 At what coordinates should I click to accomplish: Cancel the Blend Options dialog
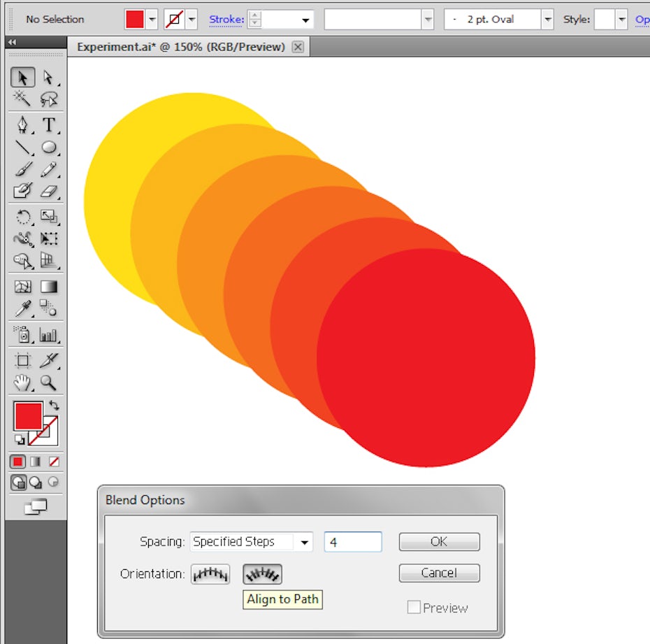coord(439,573)
